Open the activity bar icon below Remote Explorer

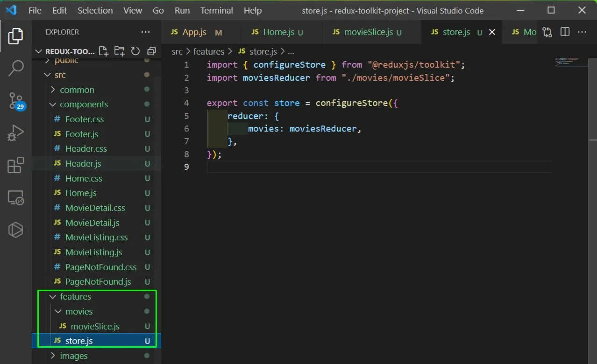point(16,230)
